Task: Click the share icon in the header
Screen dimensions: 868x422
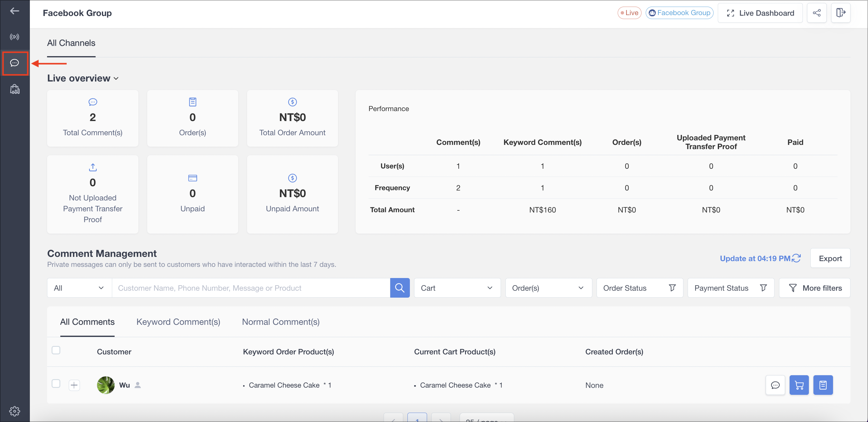Action: tap(816, 13)
